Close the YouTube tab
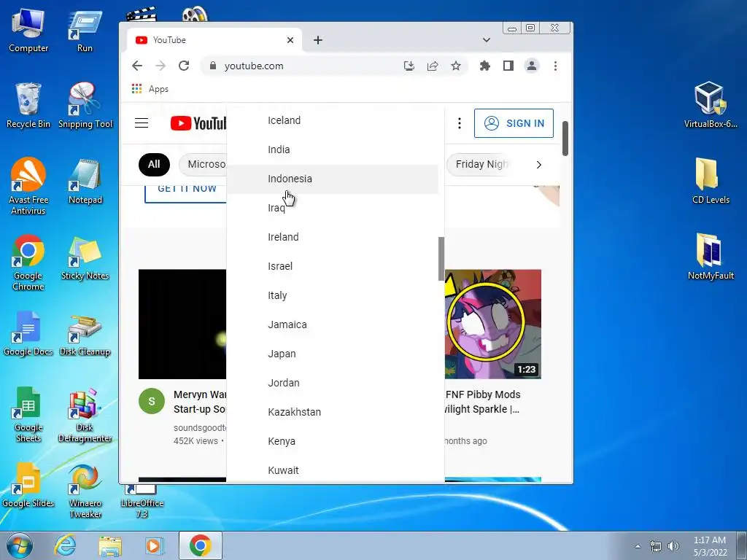 (x=290, y=40)
